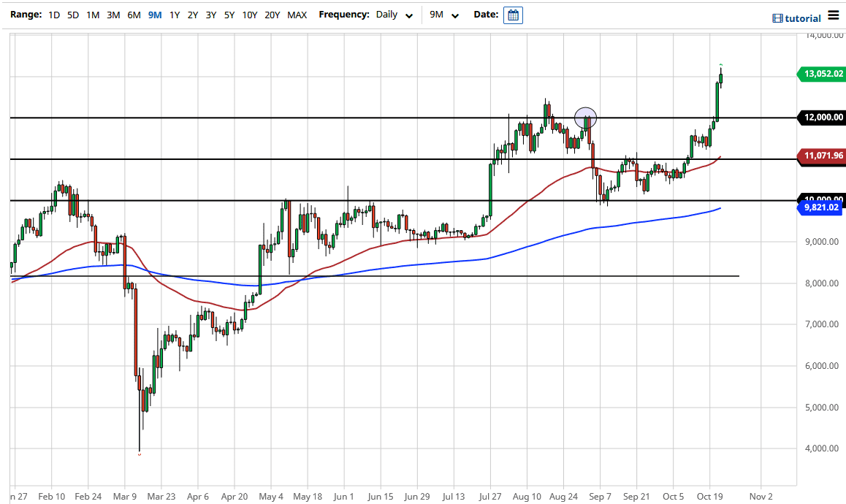846x504 pixels.
Task: Select the 20Y range
Action: point(272,15)
